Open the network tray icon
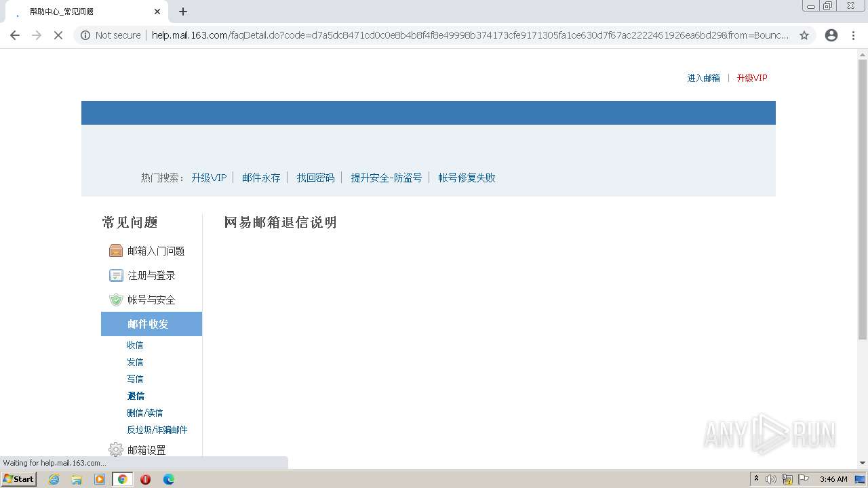Viewport: 868px width, 488px height. pos(787,479)
